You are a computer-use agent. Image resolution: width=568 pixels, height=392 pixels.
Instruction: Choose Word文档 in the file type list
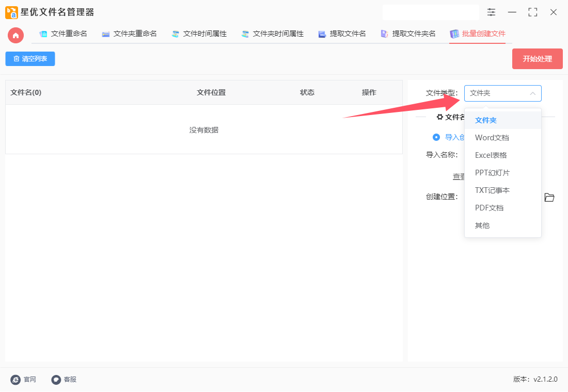503,138
